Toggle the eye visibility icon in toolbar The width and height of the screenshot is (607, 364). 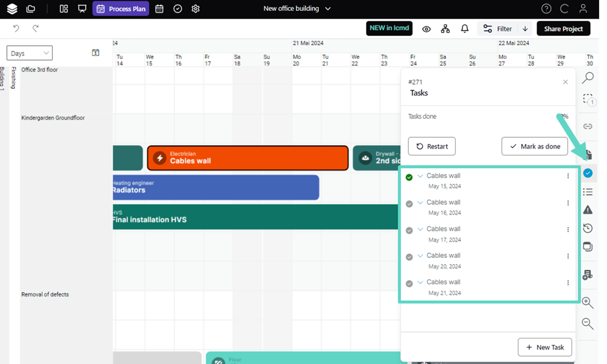[426, 29]
